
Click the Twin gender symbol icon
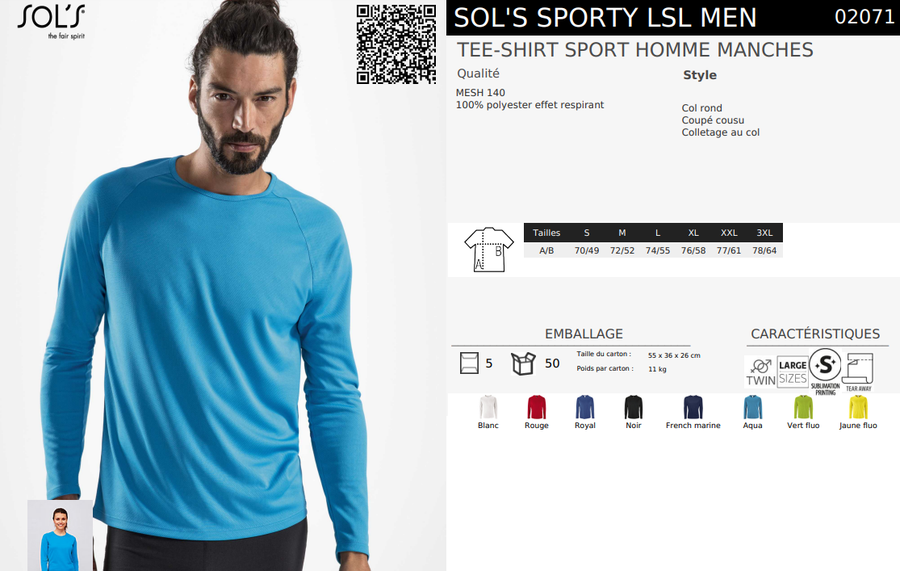pos(761,372)
